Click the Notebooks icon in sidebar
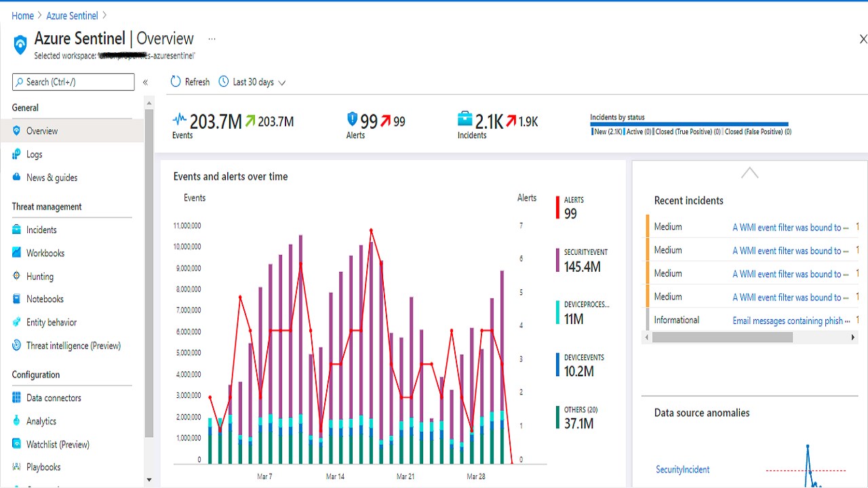Screen dimensions: 868x488 pyautogui.click(x=17, y=299)
